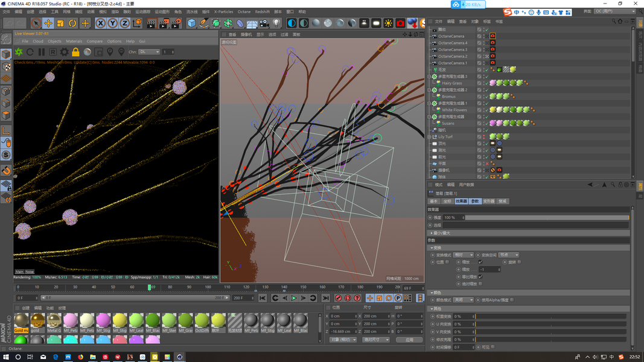The width and height of the screenshot is (644, 362).
Task: Add a Camera object from toolbar
Action: click(x=264, y=24)
